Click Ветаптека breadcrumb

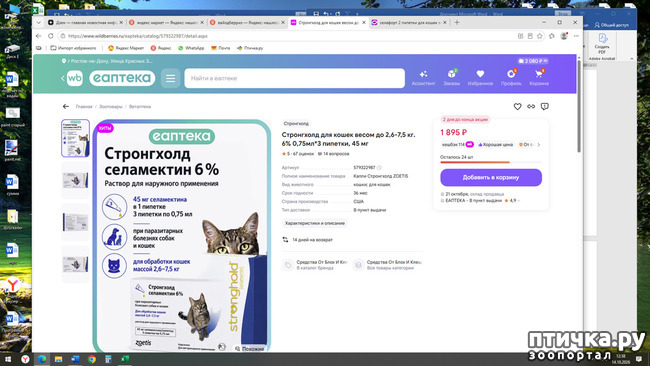coord(140,107)
